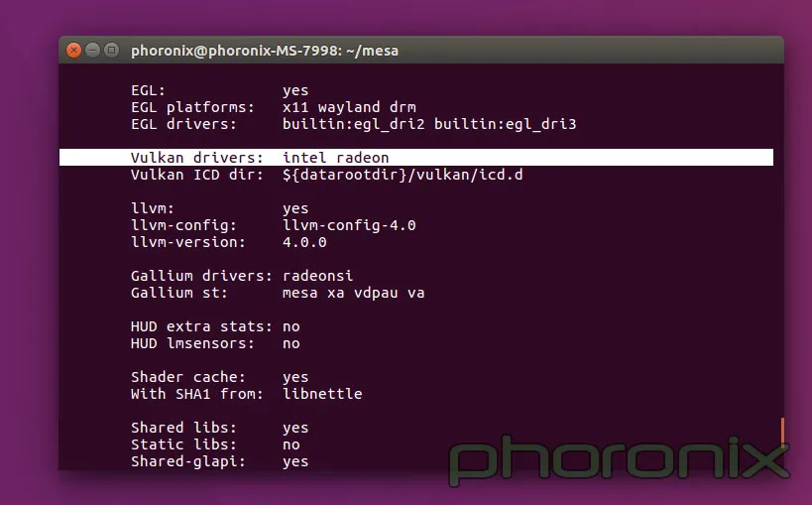Screen dimensions: 812x505
Task: Select the highlighted 'Vulkan drivers:' label
Action: [x=196, y=158]
